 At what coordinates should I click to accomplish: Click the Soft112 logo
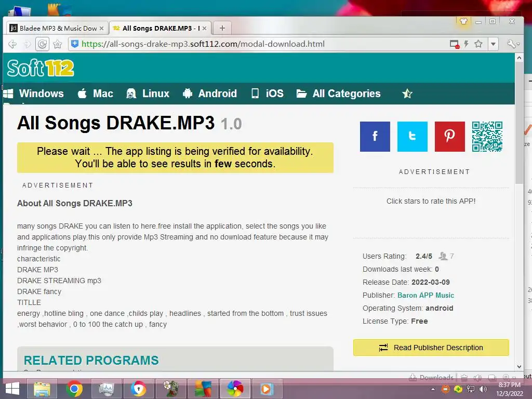41,68
